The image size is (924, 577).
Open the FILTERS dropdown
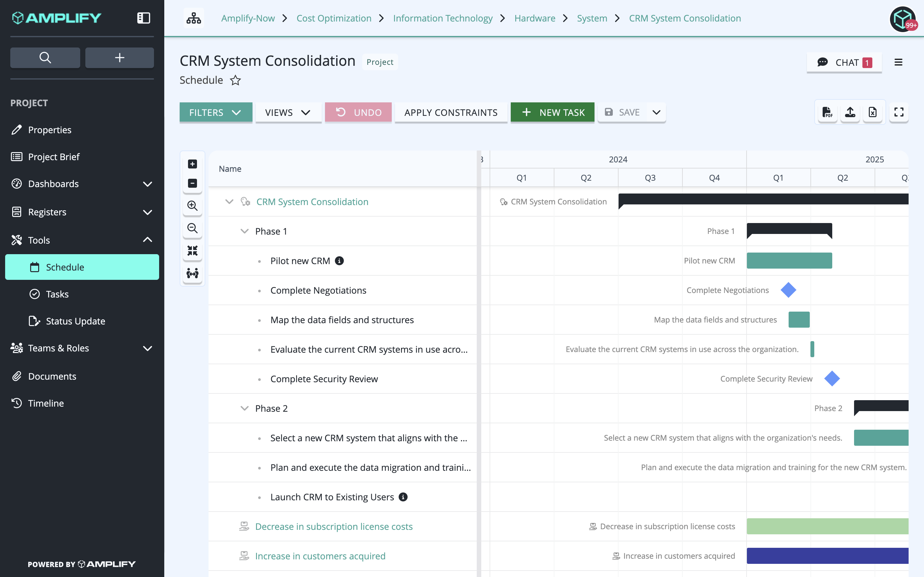click(216, 112)
